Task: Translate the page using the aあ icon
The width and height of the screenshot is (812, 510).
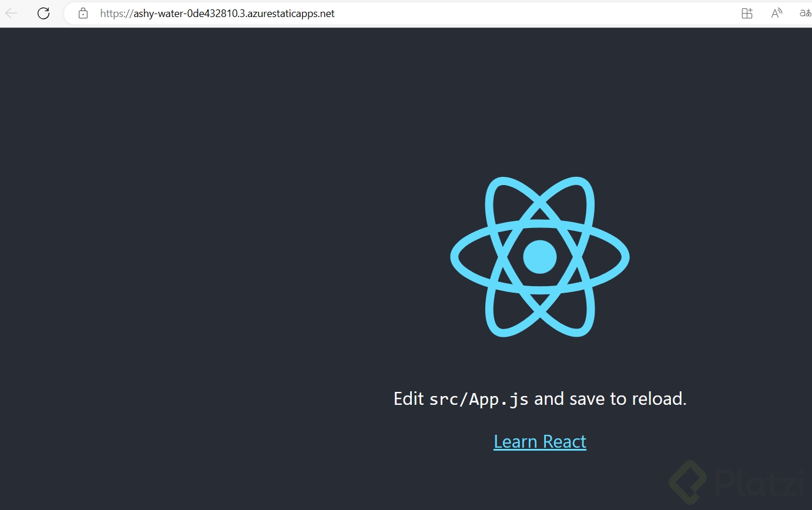Action: (x=805, y=13)
